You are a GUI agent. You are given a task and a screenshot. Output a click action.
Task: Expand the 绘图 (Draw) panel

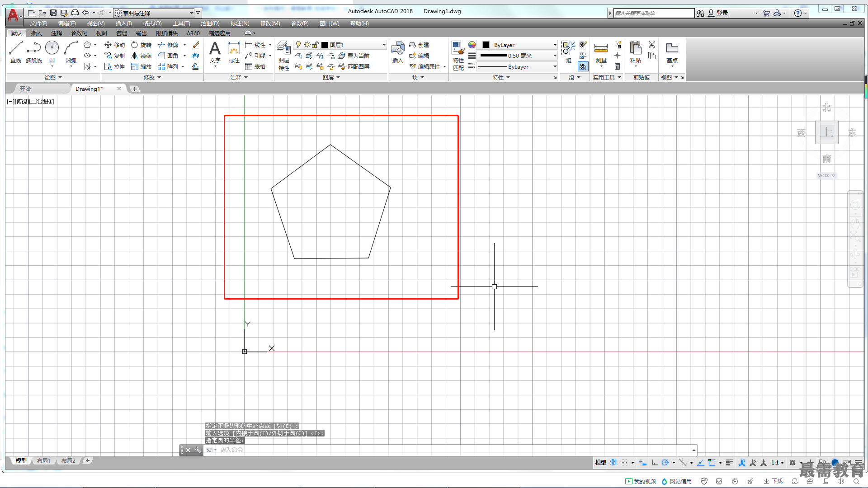pos(53,77)
